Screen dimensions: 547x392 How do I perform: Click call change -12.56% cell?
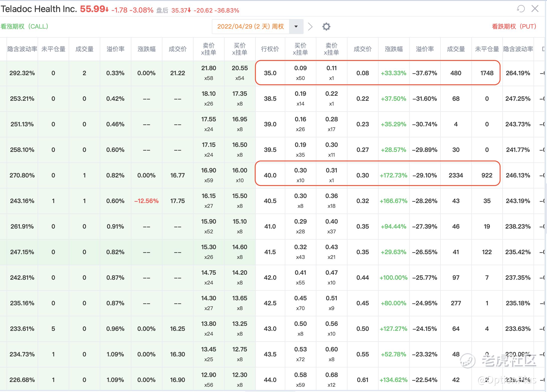point(146,201)
